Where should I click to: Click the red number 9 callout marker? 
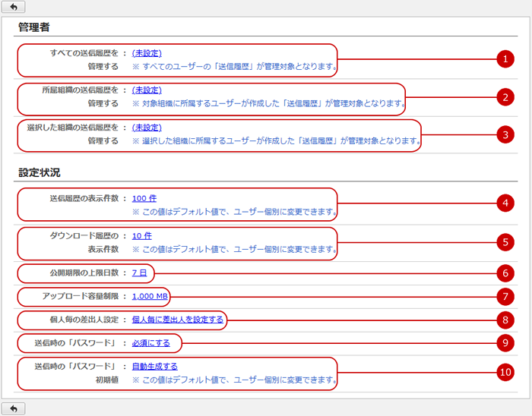505,343
